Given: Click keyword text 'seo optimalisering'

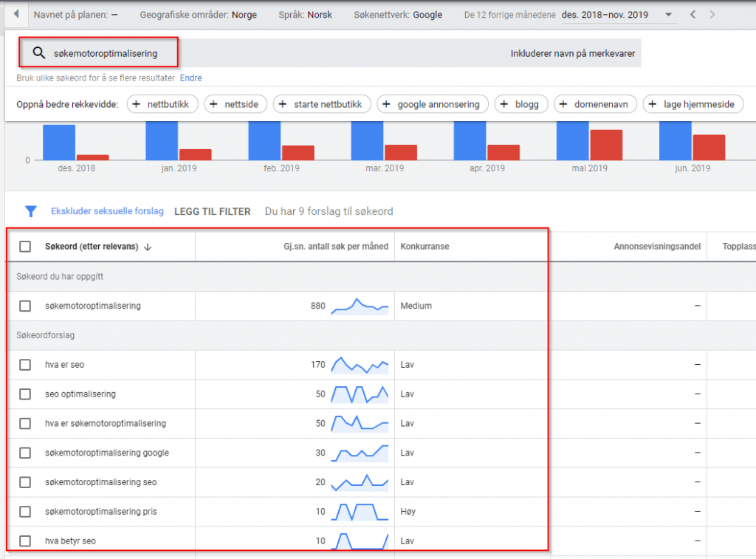Looking at the screenshot, I should click(80, 394).
